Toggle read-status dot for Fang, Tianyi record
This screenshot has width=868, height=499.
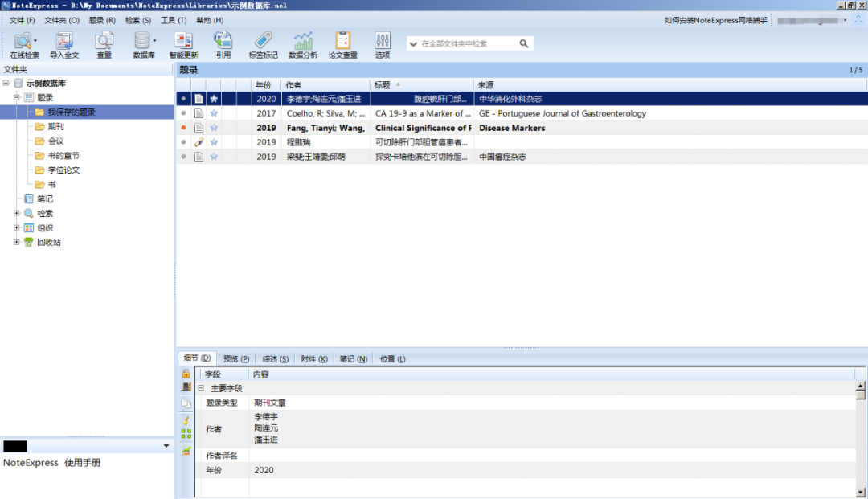[184, 128]
